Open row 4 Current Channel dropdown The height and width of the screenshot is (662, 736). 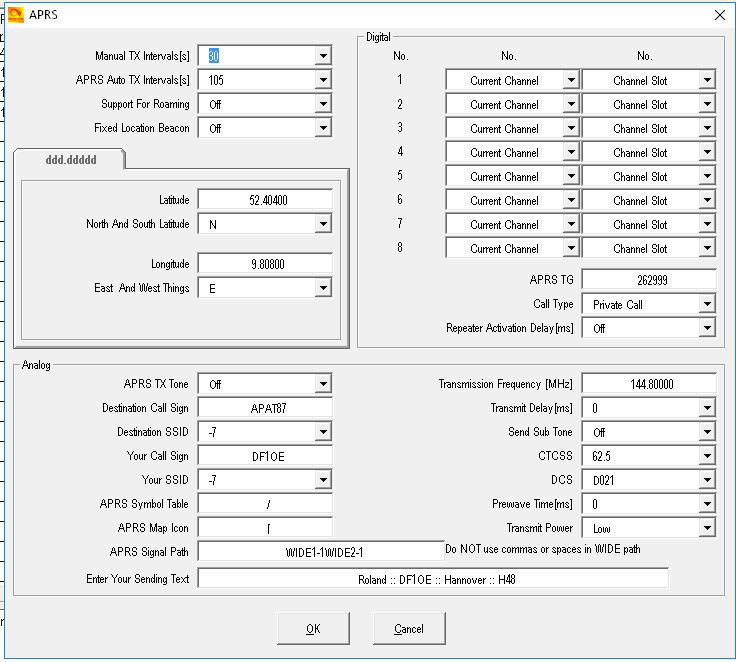pos(571,152)
